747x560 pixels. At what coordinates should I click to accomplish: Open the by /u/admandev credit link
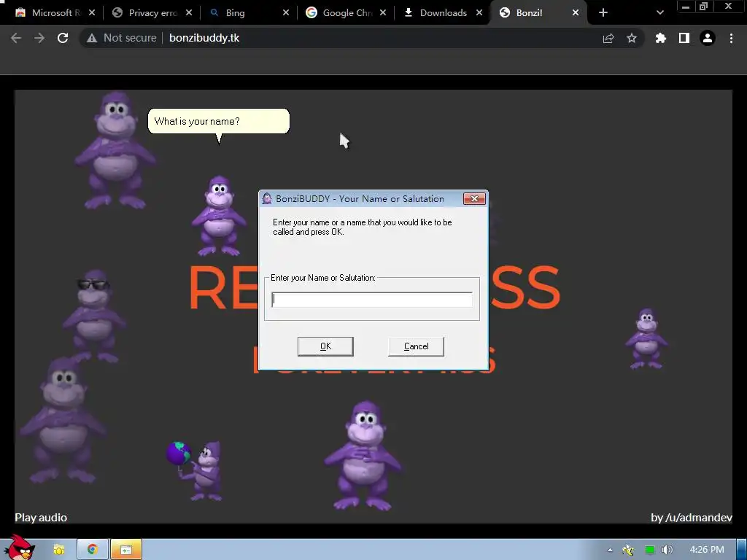[692, 517]
